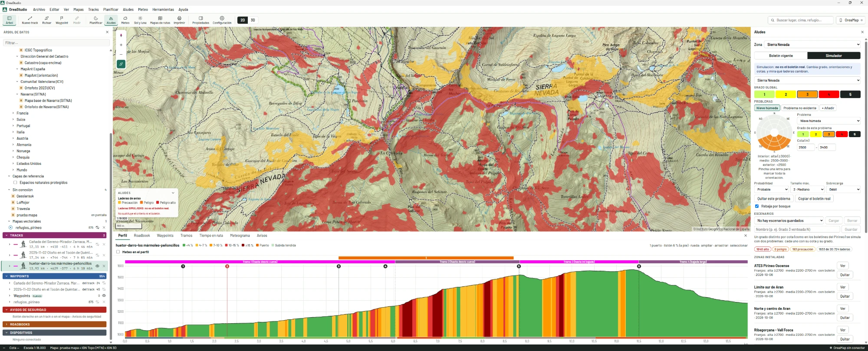Click the + Añadir problem button

(828, 108)
